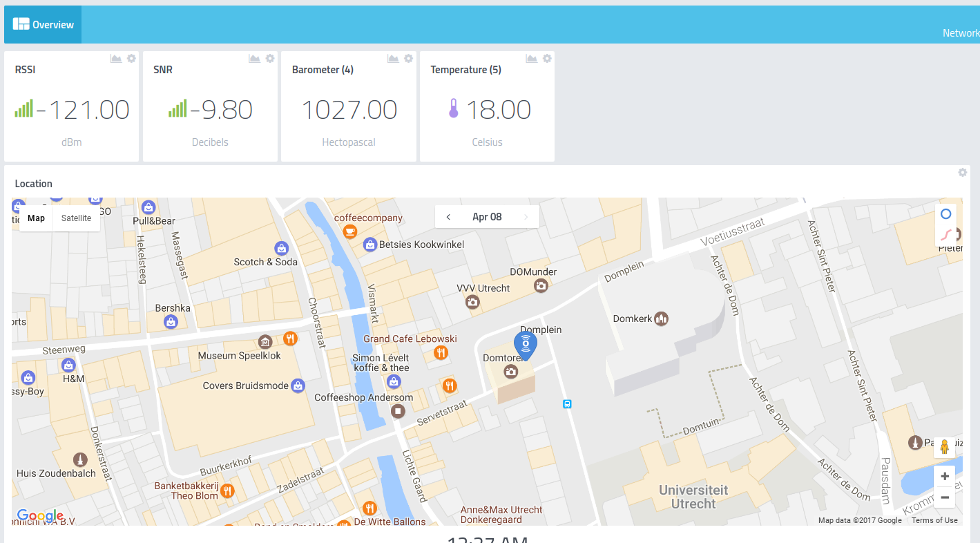Switch map to Map view
The width and height of the screenshot is (980, 543).
click(36, 218)
